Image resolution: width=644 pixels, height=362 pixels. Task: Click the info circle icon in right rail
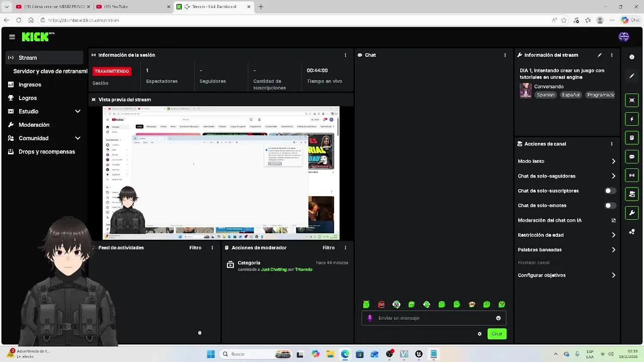tap(632, 57)
